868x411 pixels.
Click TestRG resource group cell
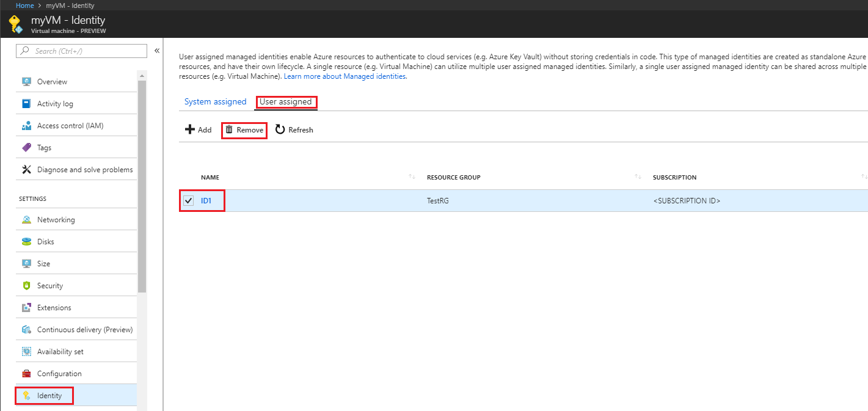(437, 200)
